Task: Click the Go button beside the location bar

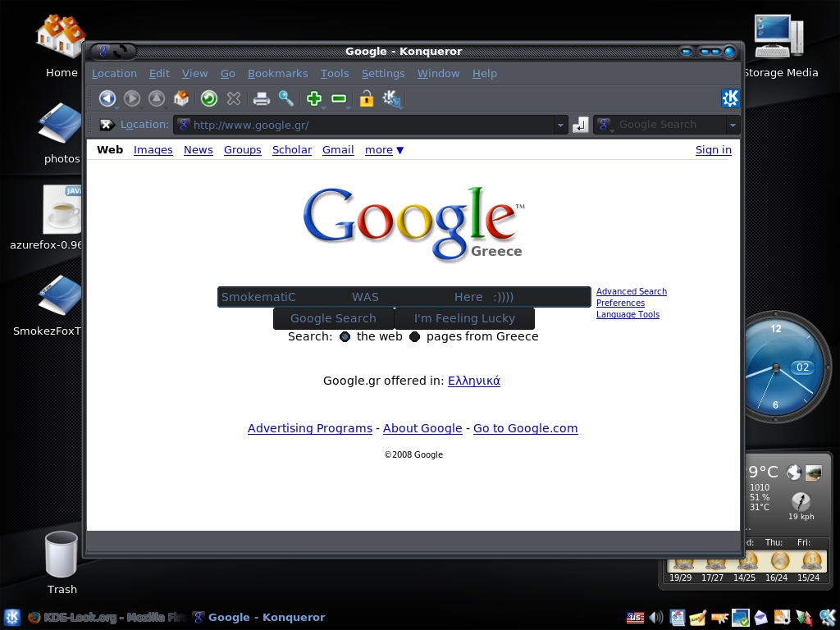Action: pyautogui.click(x=580, y=125)
